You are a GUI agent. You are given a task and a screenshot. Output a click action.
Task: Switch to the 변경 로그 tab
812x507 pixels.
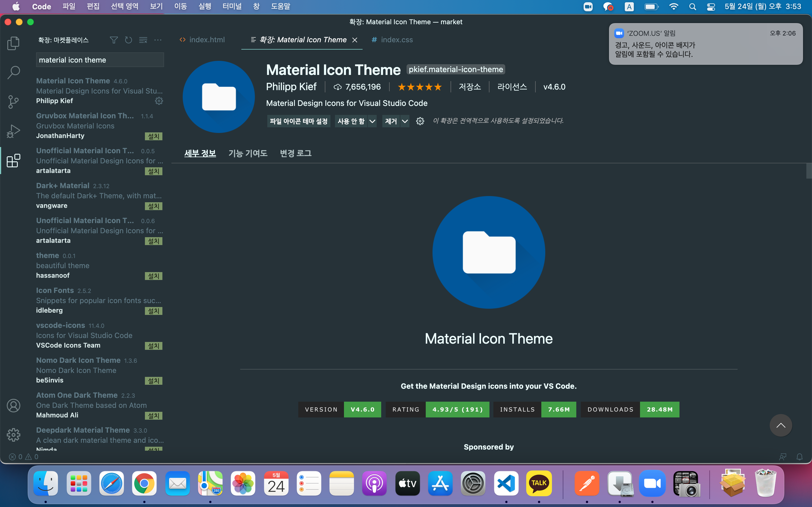pos(295,153)
